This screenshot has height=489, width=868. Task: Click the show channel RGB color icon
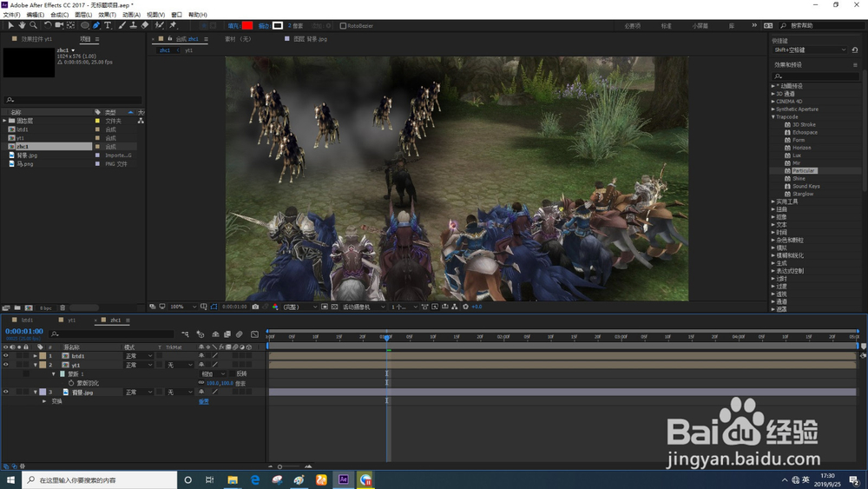coord(275,307)
